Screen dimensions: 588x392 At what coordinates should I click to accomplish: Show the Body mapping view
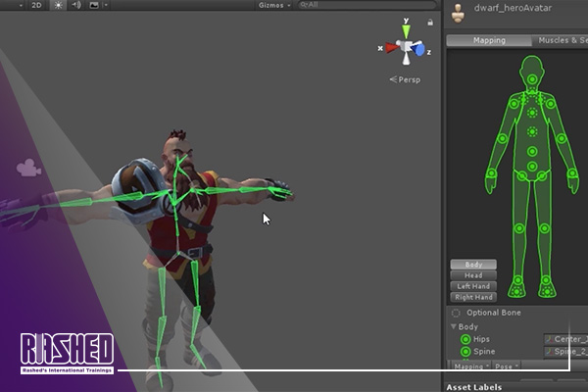(473, 265)
